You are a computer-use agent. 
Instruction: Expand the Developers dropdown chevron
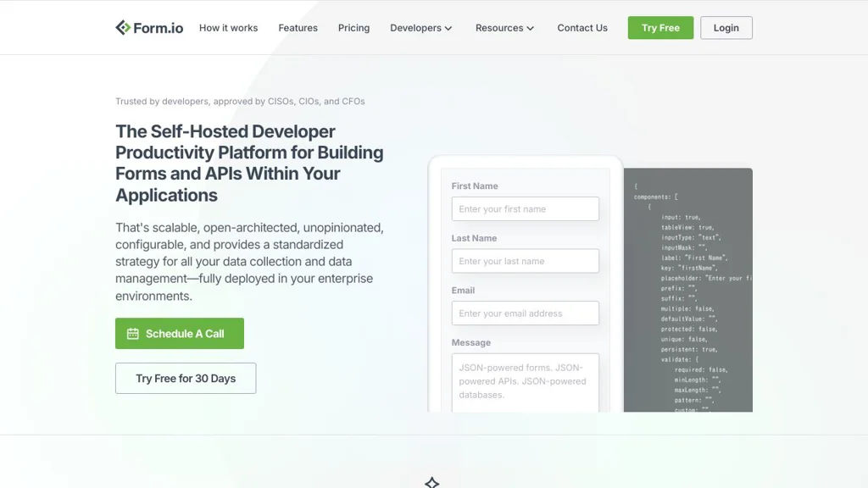(448, 29)
